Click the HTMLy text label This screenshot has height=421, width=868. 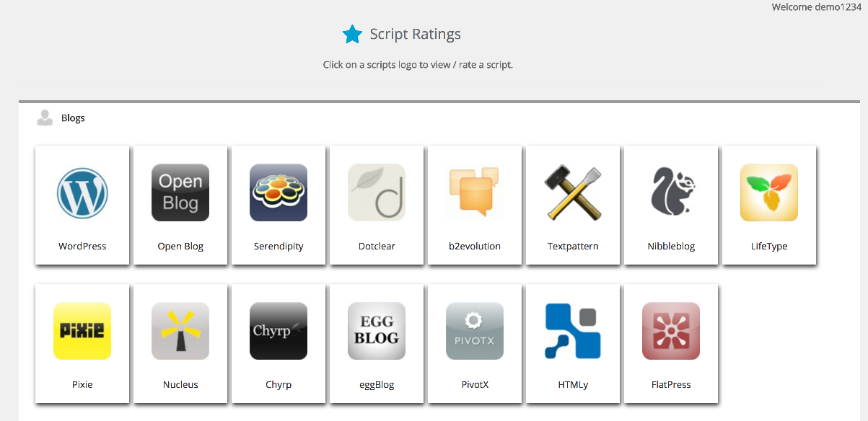point(573,384)
